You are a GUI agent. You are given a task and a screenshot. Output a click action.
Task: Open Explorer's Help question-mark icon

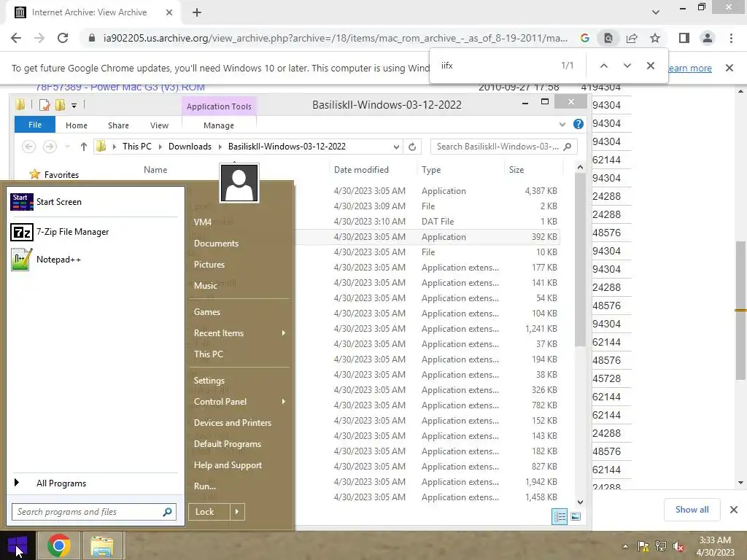[x=578, y=124]
